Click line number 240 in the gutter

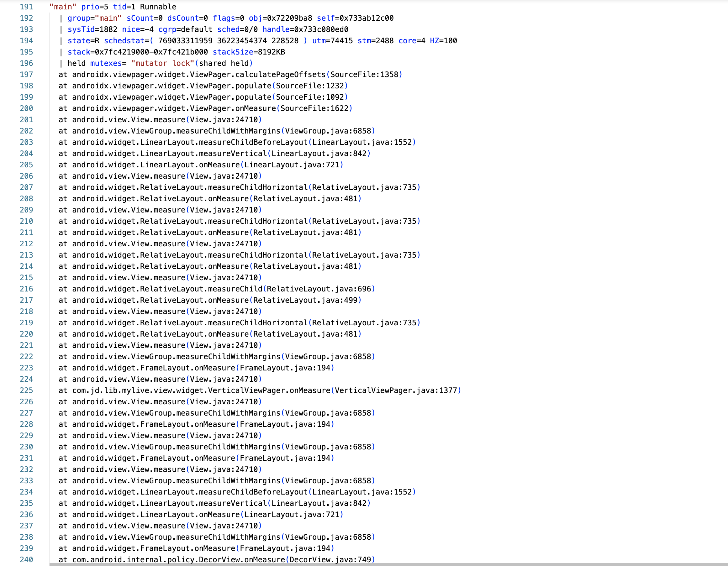coord(26,559)
